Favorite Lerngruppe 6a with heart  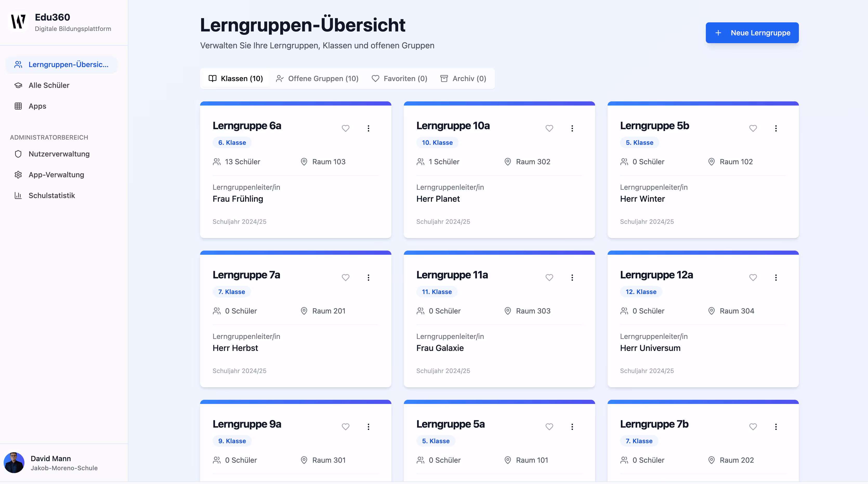click(345, 128)
